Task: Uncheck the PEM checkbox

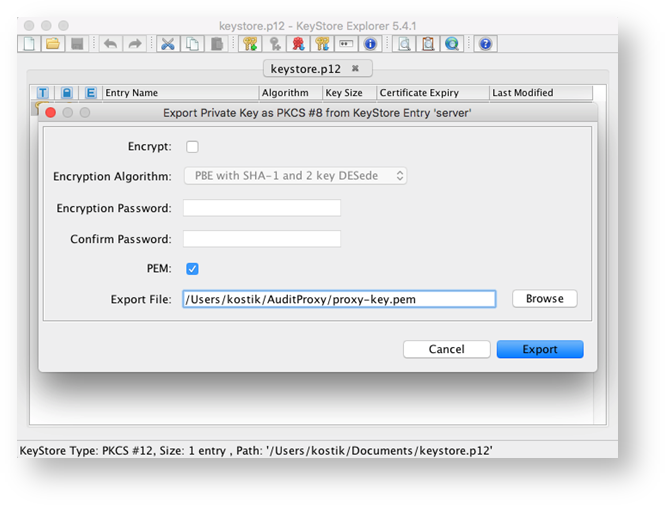Action: pos(192,269)
